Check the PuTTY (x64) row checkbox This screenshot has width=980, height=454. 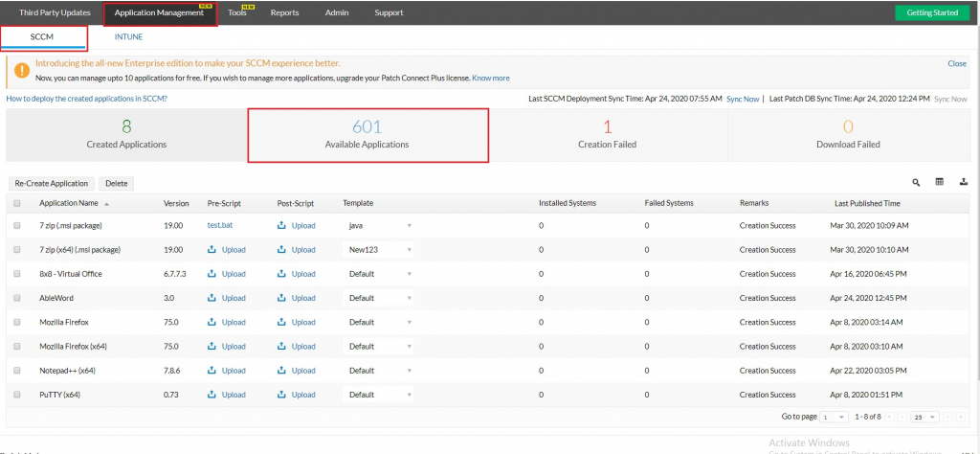[17, 395]
